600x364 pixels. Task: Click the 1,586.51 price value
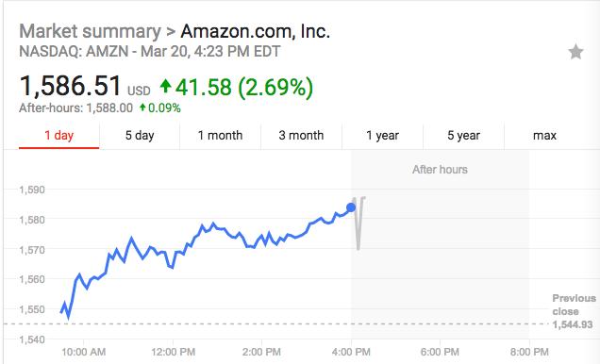point(71,85)
